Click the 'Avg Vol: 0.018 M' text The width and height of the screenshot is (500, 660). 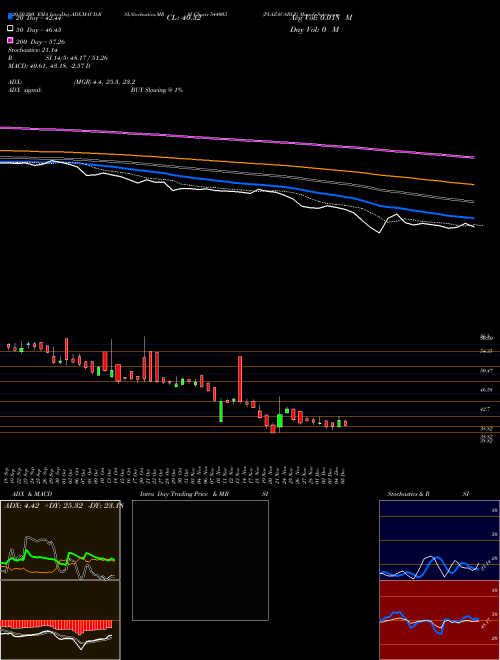[x=321, y=18]
